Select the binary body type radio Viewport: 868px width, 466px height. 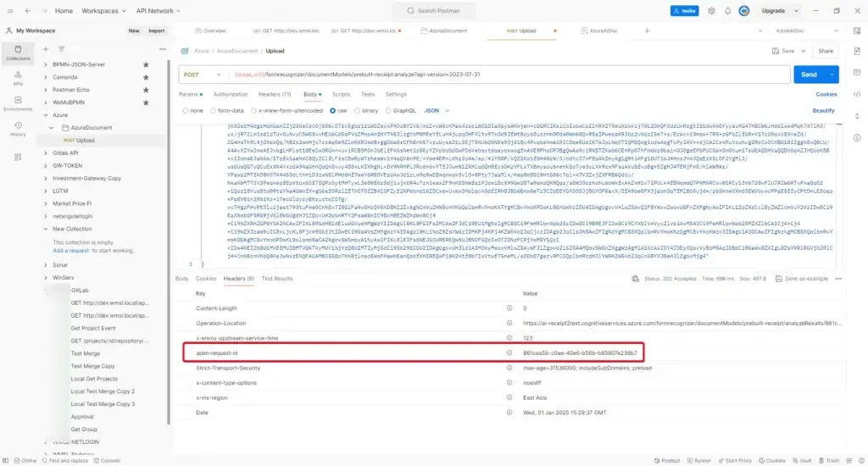pos(357,111)
